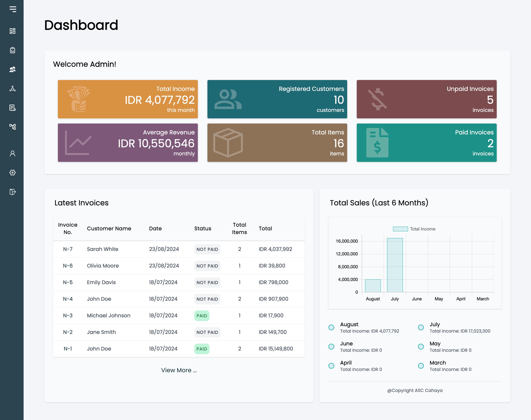The image size is (531, 420).
Task: Click NOT PAID badge for Jane Smith
Action: point(207,332)
